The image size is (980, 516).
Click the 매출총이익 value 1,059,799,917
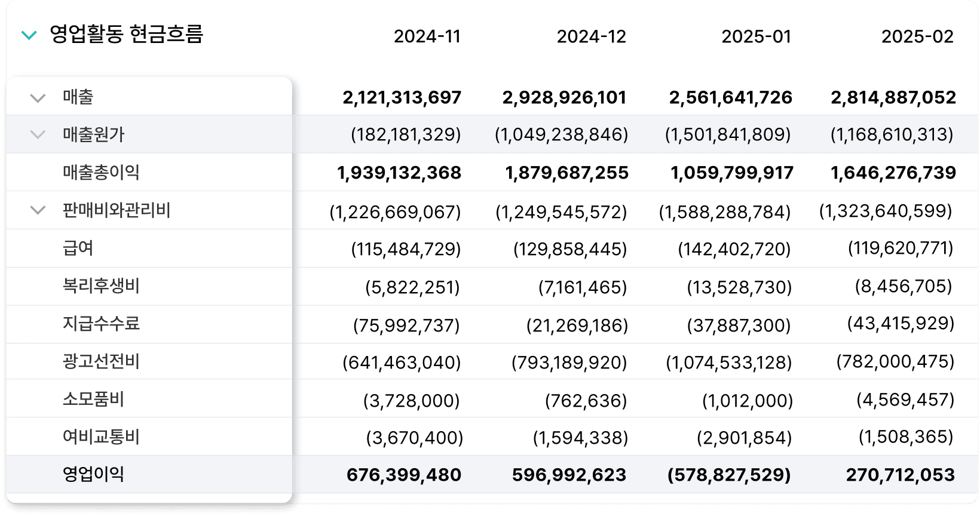click(732, 173)
